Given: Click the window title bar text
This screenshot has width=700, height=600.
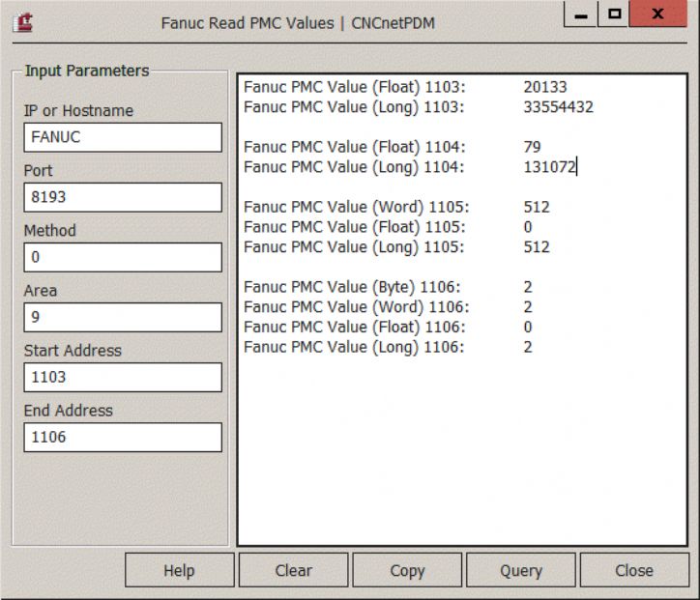Looking at the screenshot, I should [x=297, y=22].
